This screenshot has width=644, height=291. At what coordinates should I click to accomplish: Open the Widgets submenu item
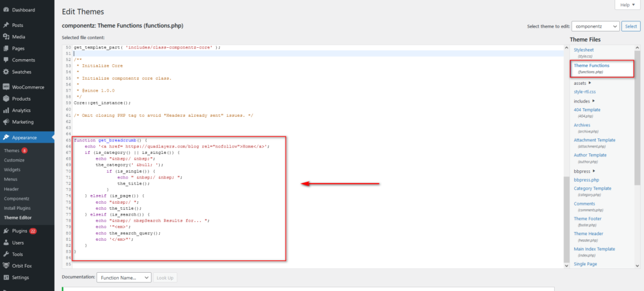point(12,170)
